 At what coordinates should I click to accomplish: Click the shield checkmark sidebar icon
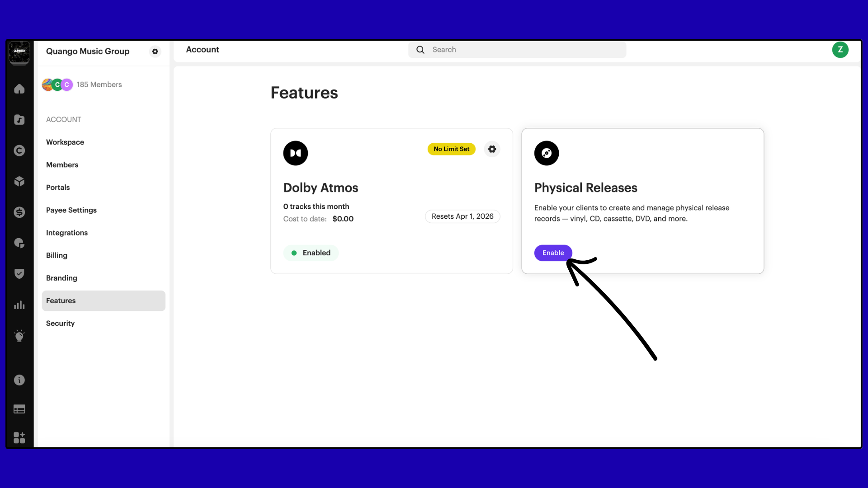point(19,274)
